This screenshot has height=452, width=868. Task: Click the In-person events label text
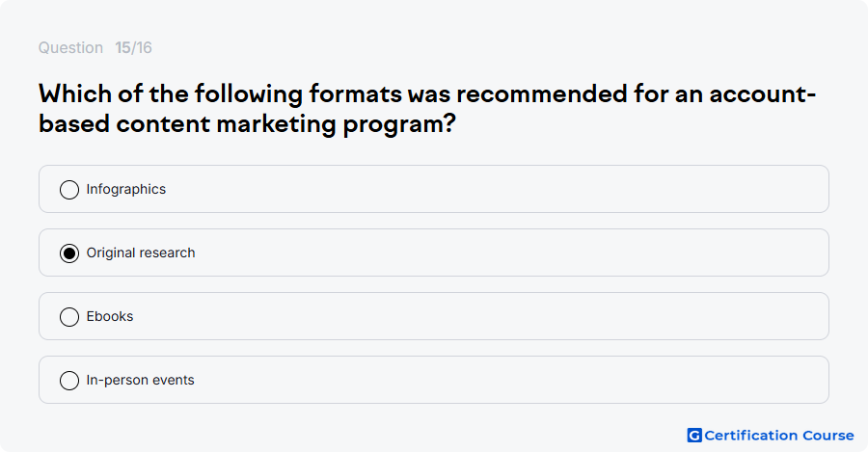click(140, 380)
